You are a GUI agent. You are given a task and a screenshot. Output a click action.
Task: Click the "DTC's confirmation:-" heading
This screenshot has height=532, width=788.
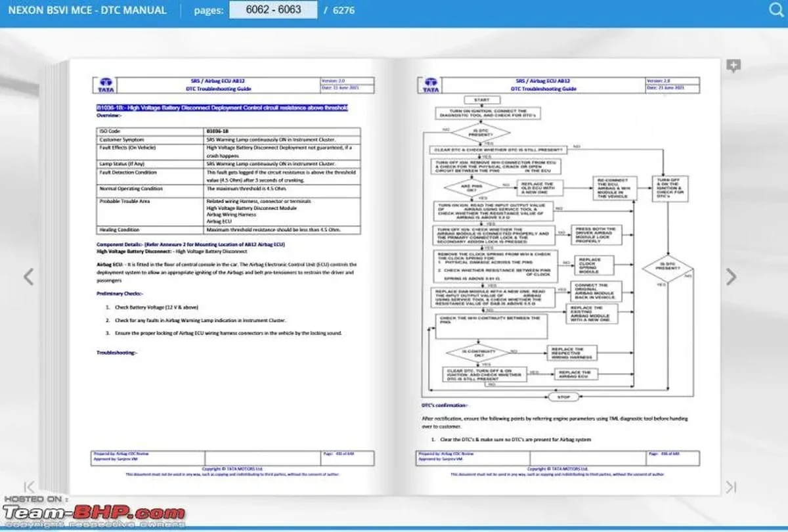pyautogui.click(x=445, y=405)
